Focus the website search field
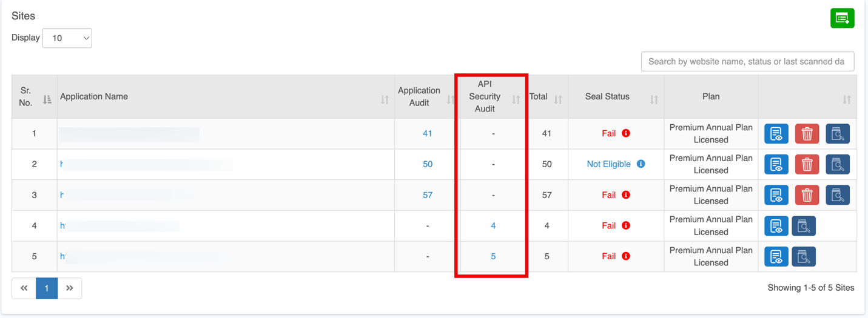The image size is (868, 318). point(747,61)
